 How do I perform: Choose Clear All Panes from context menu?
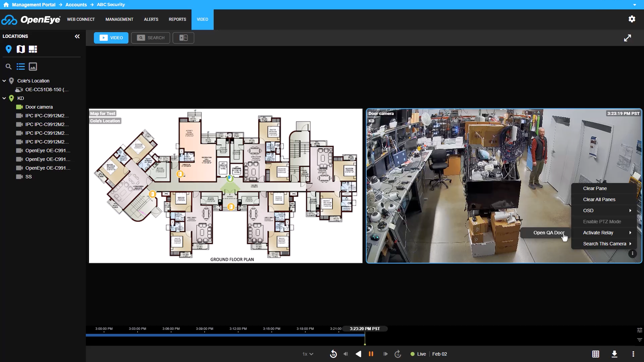pos(599,199)
